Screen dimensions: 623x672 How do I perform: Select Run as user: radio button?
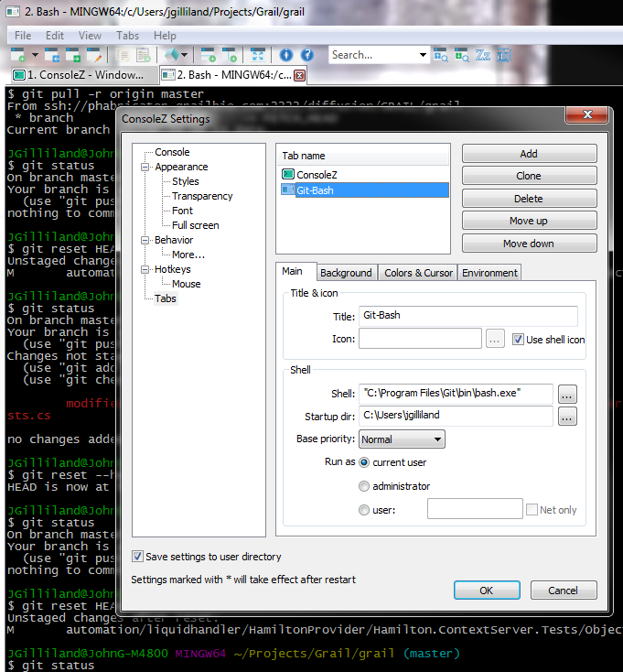click(364, 510)
